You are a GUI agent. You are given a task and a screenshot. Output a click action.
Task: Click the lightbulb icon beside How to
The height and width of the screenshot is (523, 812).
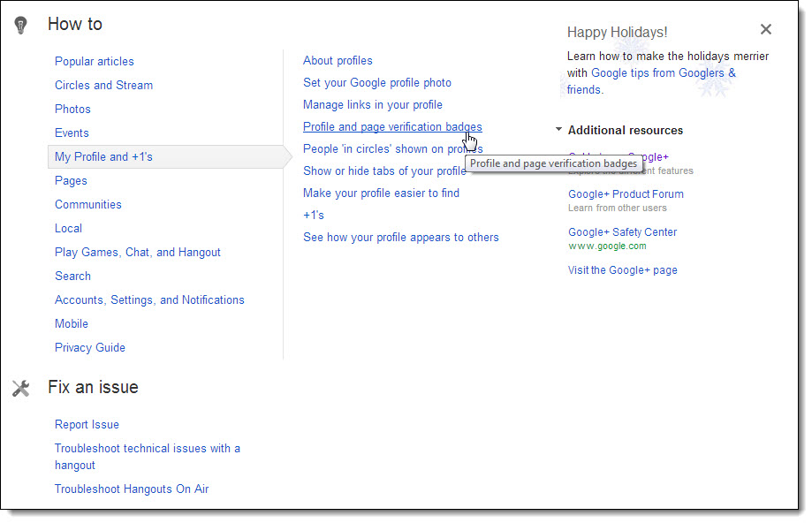pyautogui.click(x=20, y=25)
